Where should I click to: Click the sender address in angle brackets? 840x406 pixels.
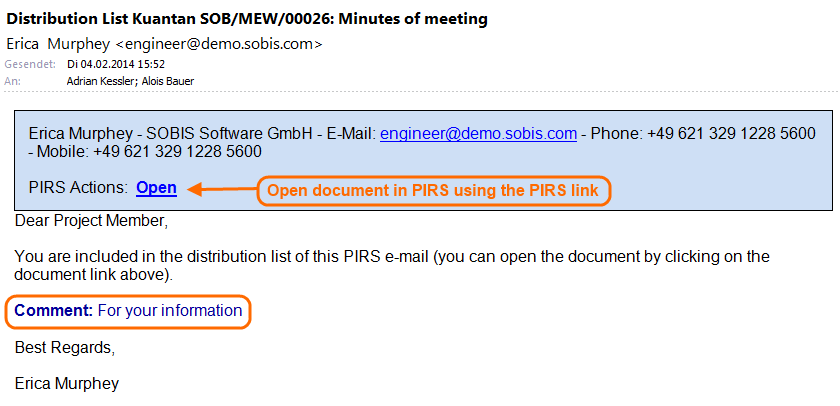coord(219,44)
